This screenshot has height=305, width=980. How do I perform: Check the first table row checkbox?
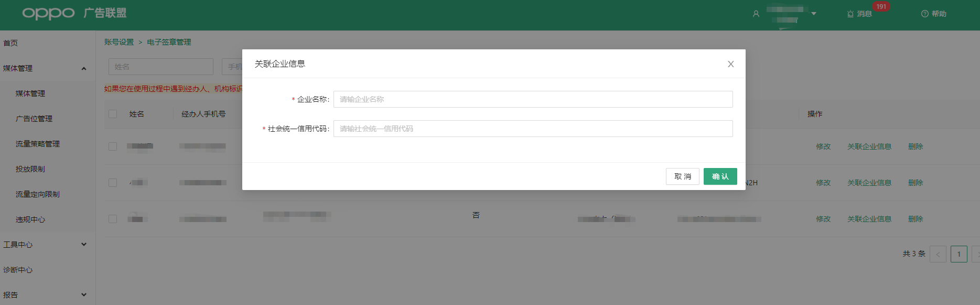(x=113, y=146)
